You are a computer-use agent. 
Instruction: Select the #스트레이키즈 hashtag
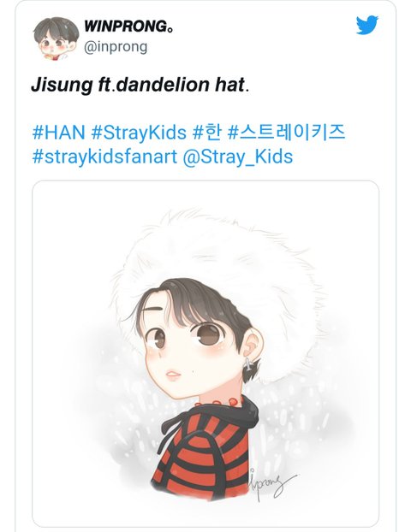pyautogui.click(x=286, y=132)
